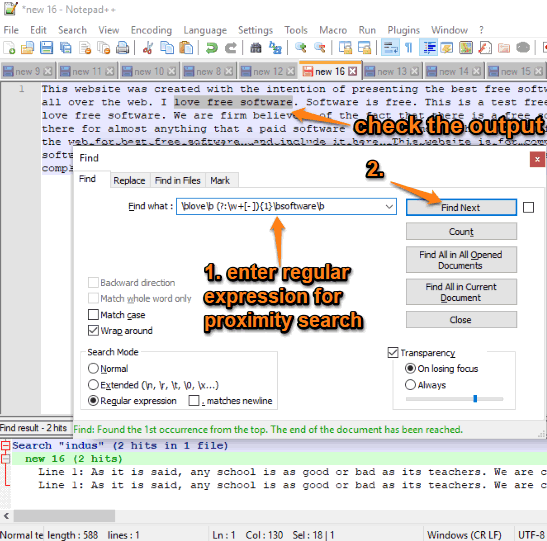Switch to the Find in Files tab
This screenshot has height=541, width=547.
point(178,181)
